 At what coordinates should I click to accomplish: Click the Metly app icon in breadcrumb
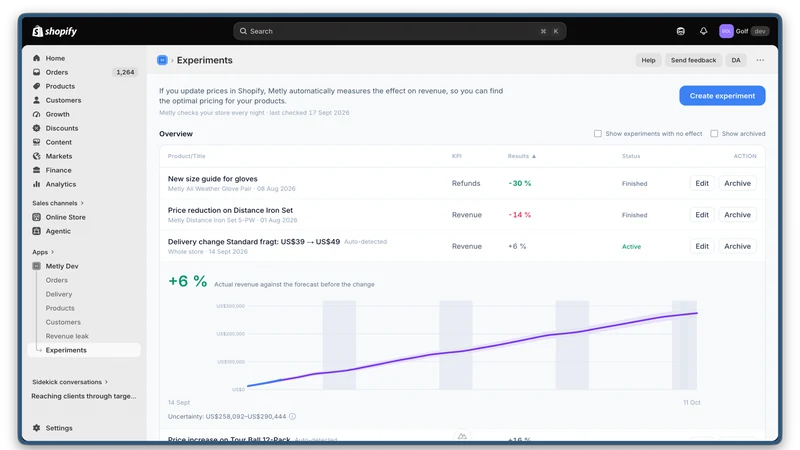(x=162, y=60)
